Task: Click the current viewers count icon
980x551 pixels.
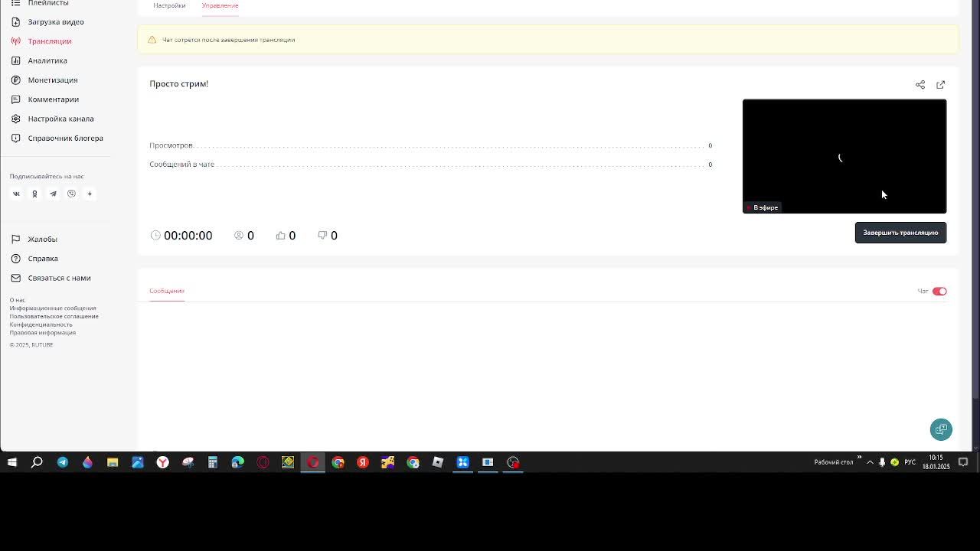Action: click(x=239, y=236)
